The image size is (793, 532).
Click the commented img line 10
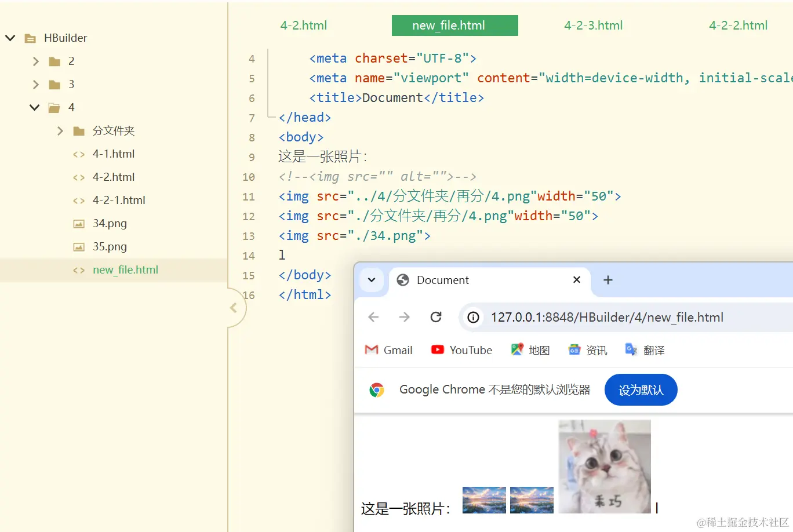[x=377, y=176]
